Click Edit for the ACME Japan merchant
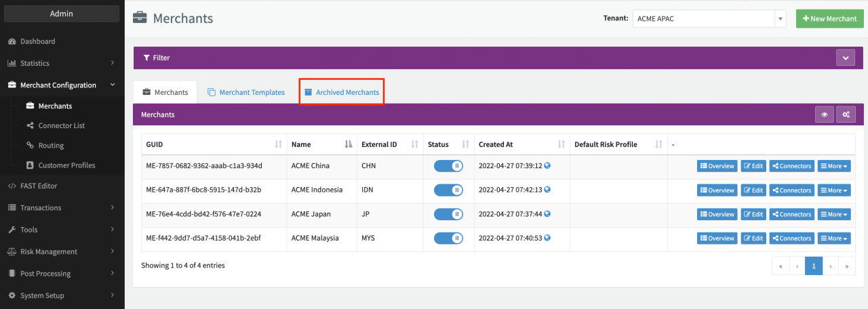868x309 pixels. pyautogui.click(x=753, y=214)
